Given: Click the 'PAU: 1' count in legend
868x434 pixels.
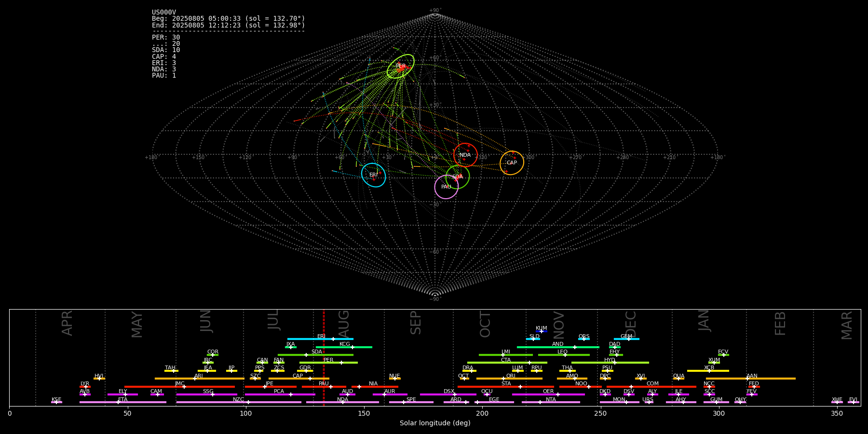Looking at the screenshot, I should [164, 76].
